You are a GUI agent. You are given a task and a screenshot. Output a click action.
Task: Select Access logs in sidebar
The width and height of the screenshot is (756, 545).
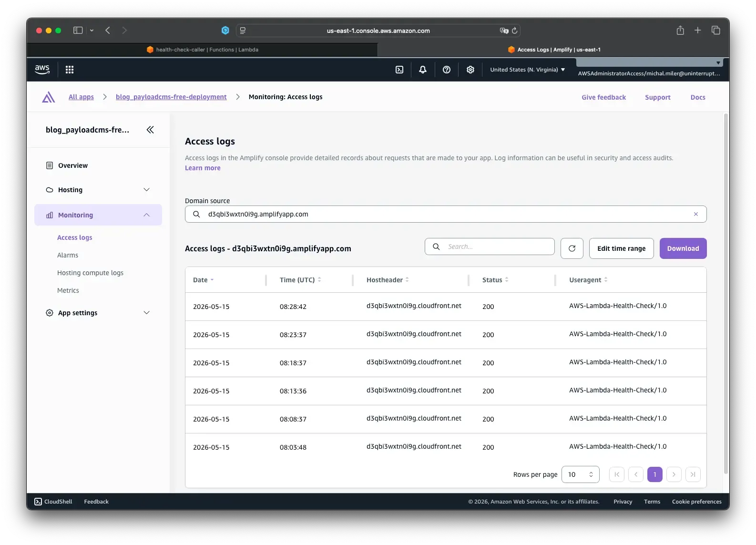(x=75, y=237)
